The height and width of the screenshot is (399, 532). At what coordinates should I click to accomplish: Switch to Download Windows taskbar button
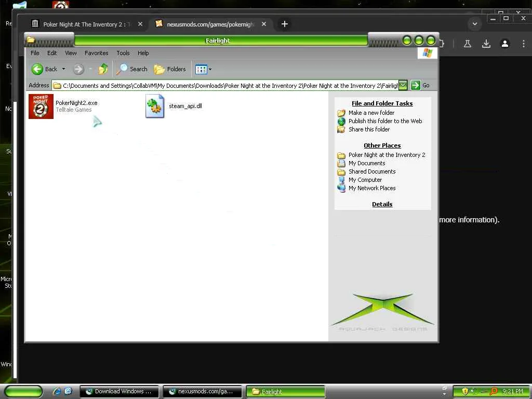click(x=119, y=392)
